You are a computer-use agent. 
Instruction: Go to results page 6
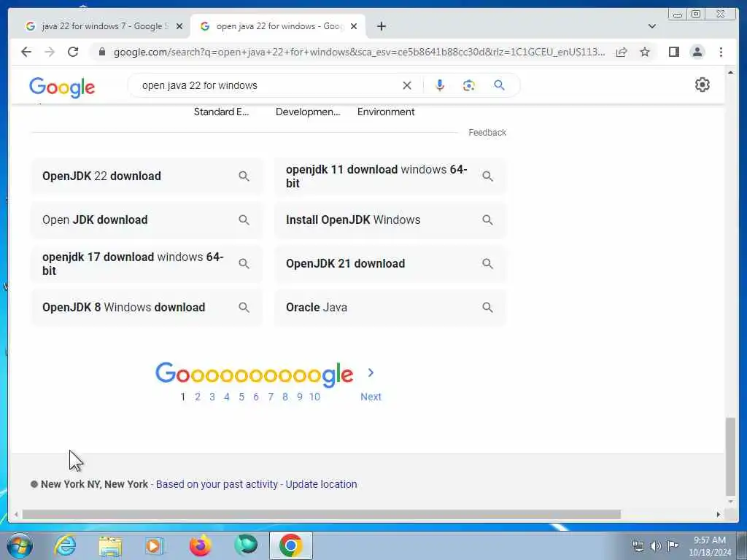point(256,397)
